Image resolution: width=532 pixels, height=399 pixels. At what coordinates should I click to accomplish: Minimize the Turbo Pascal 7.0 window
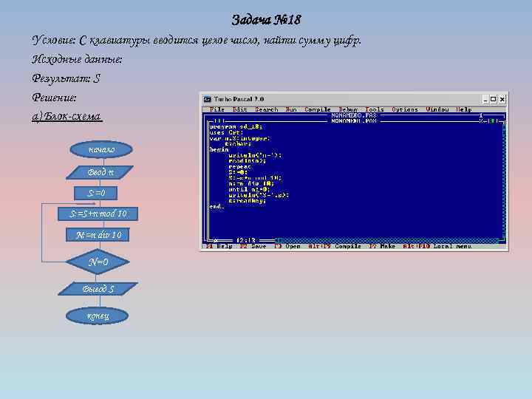point(485,99)
